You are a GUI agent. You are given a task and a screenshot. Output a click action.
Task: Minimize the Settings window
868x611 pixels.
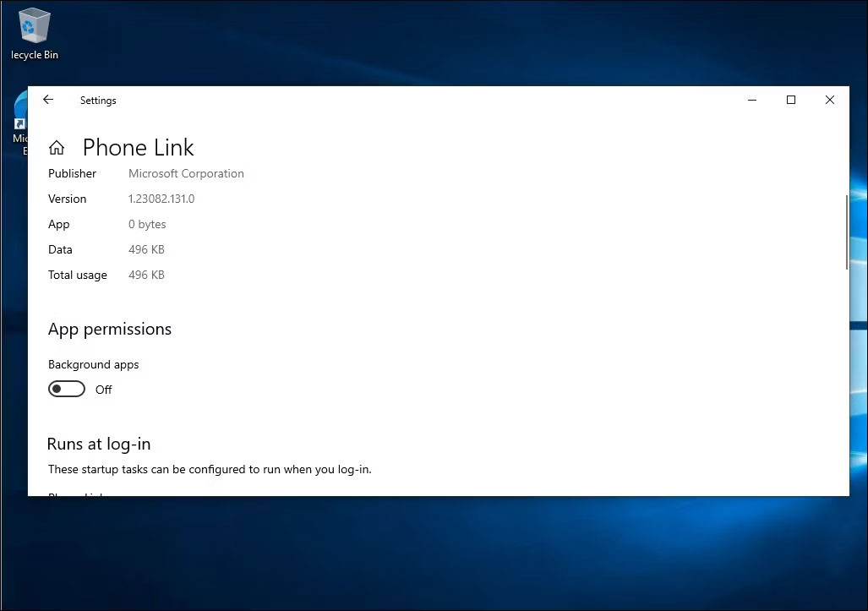point(751,100)
